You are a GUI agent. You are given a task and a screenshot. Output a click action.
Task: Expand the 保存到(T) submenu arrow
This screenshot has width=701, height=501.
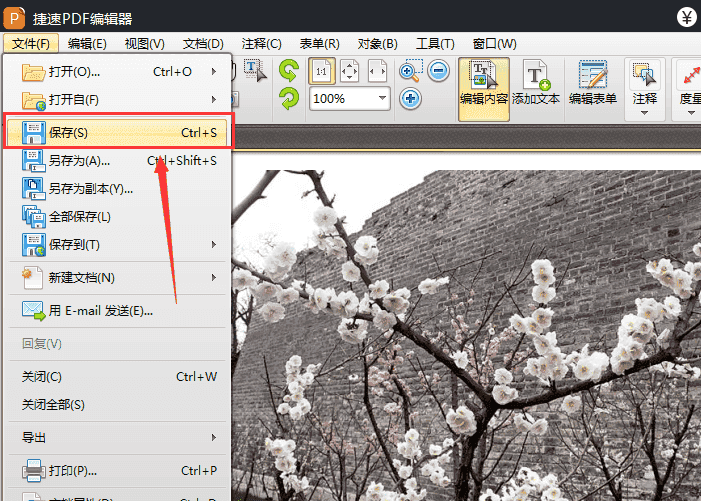coord(214,244)
